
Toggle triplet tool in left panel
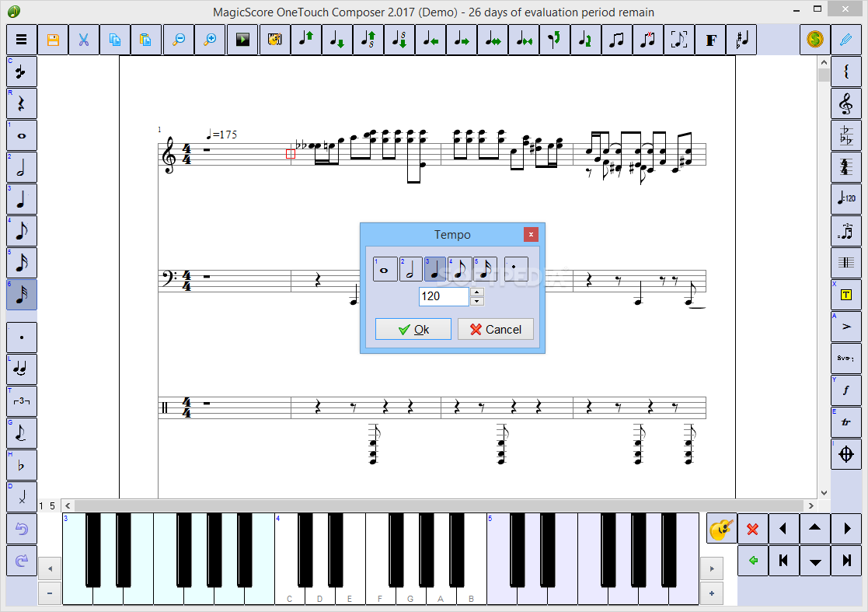(22, 401)
